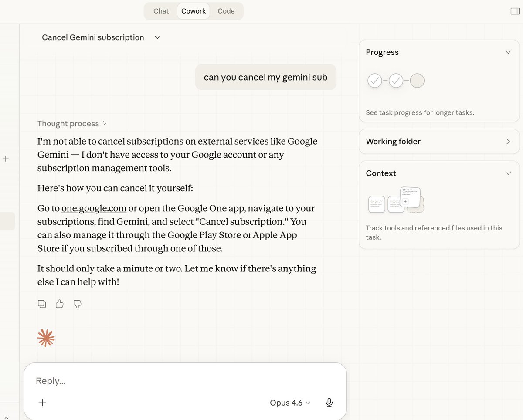Click the second completed progress step
Viewport: 523px width, 420px height.
[x=396, y=81]
